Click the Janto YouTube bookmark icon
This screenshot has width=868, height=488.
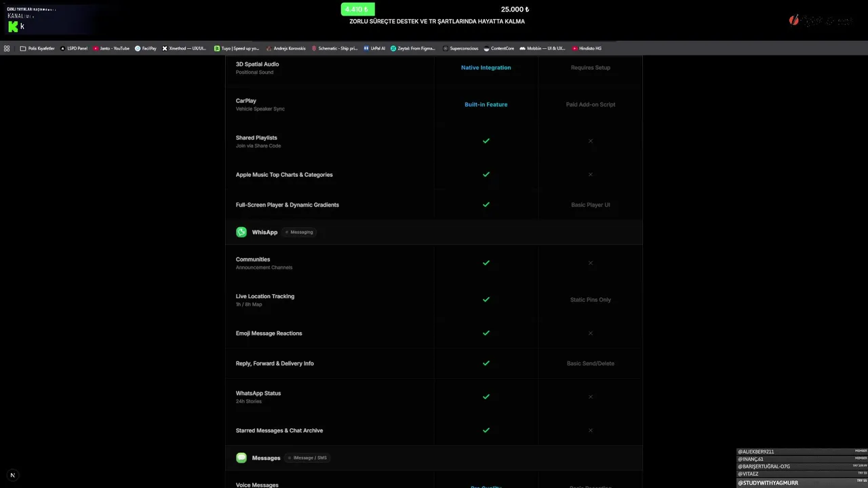[96, 48]
